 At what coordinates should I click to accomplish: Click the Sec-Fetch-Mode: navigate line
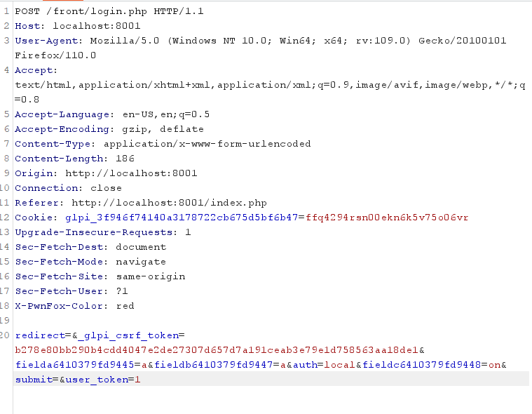pos(90,262)
